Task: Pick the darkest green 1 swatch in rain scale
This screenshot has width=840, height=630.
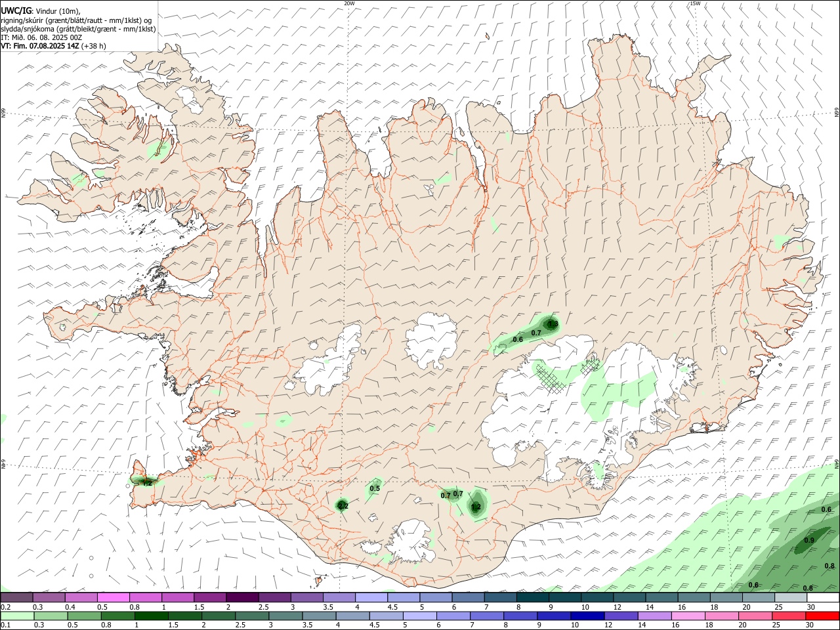Action: click(x=152, y=616)
